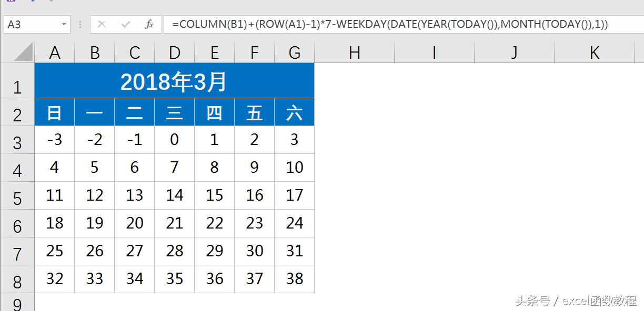Image resolution: width=644 pixels, height=311 pixels.
Task: Click the cell with value 31
Action: click(295, 252)
